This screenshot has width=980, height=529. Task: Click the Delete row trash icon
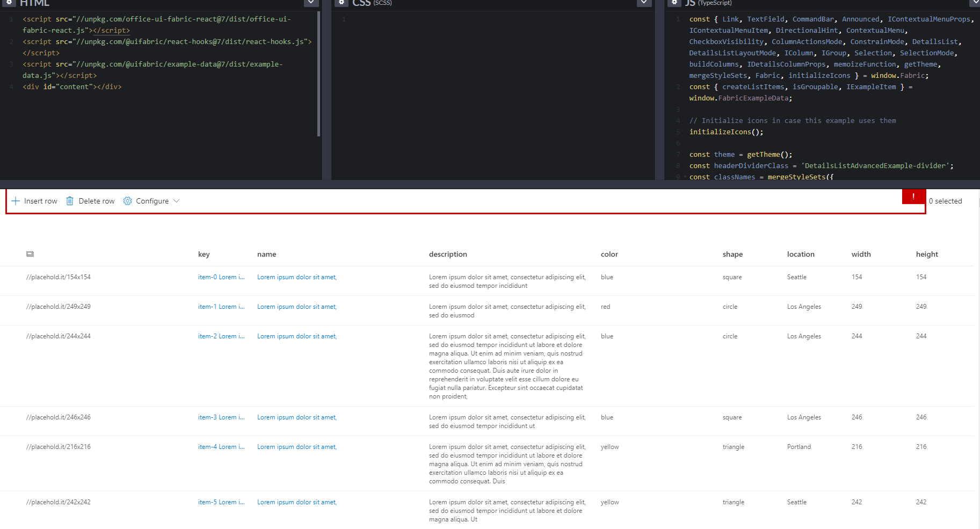click(x=70, y=200)
